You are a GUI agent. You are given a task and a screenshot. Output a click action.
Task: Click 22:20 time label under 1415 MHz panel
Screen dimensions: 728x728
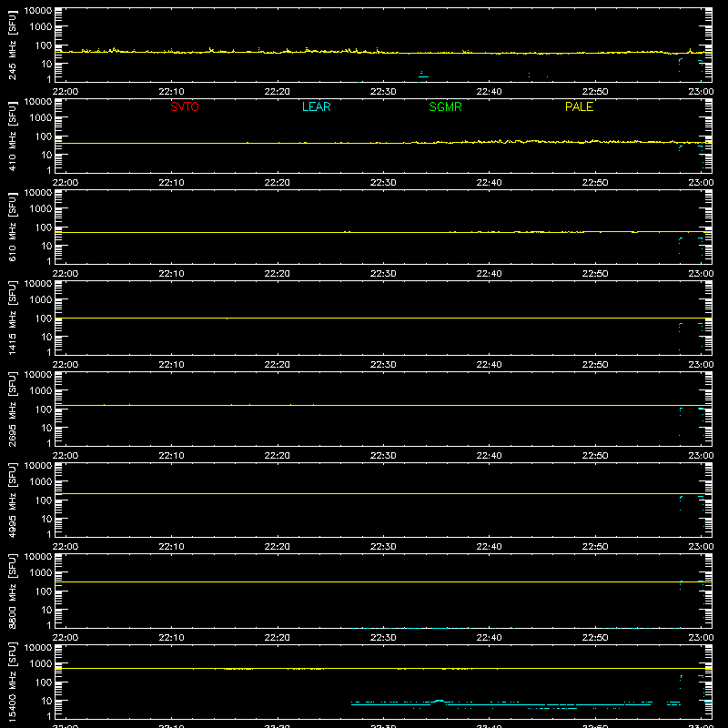[278, 365]
